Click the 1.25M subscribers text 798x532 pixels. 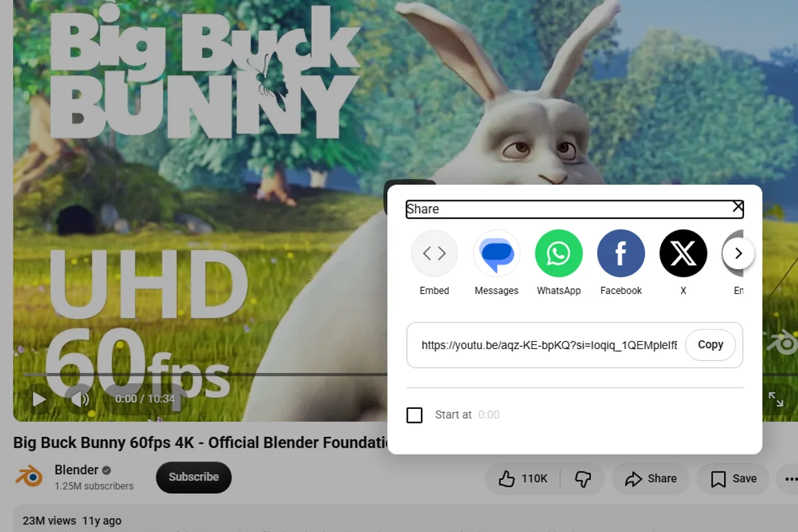(x=94, y=486)
